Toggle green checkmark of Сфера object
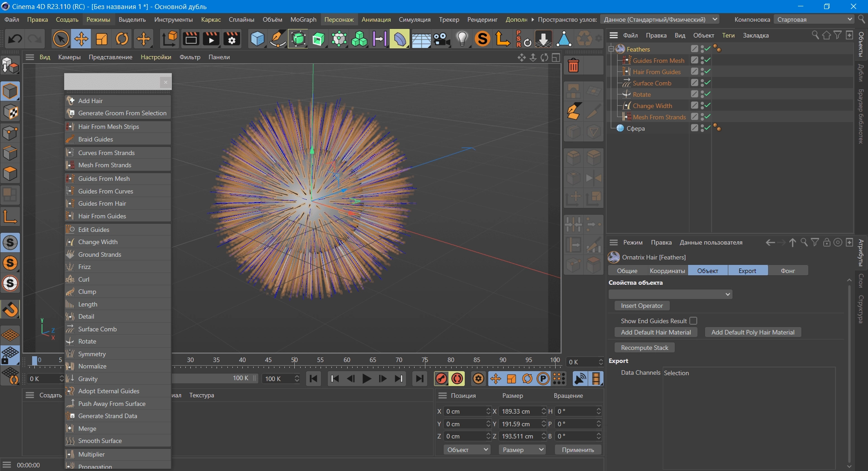 tap(708, 128)
